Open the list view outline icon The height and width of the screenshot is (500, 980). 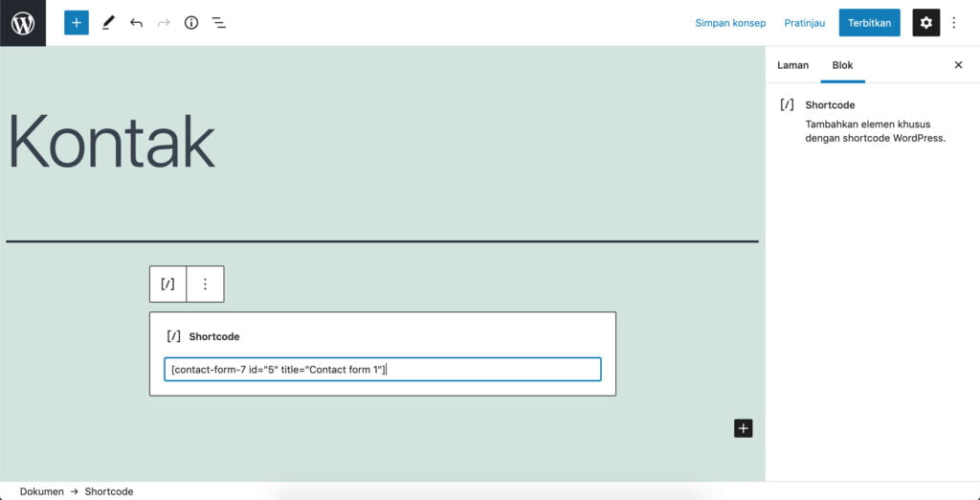[x=219, y=23]
